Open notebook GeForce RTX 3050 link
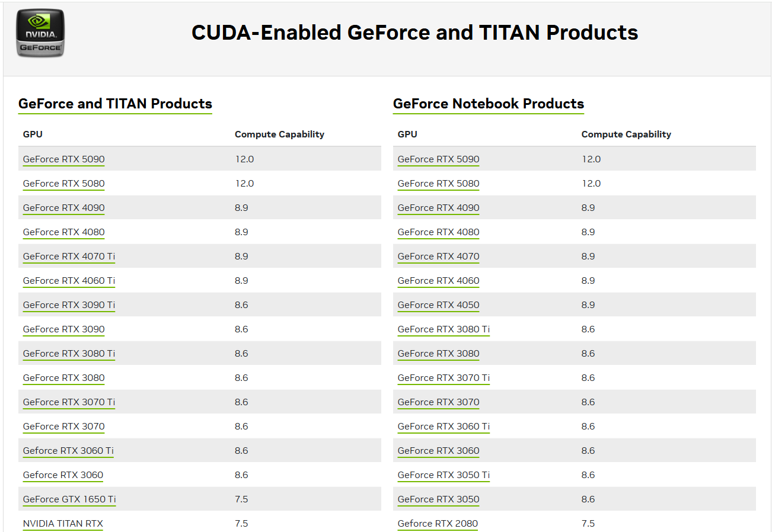Screen dimensions: 772x532 tap(438, 499)
